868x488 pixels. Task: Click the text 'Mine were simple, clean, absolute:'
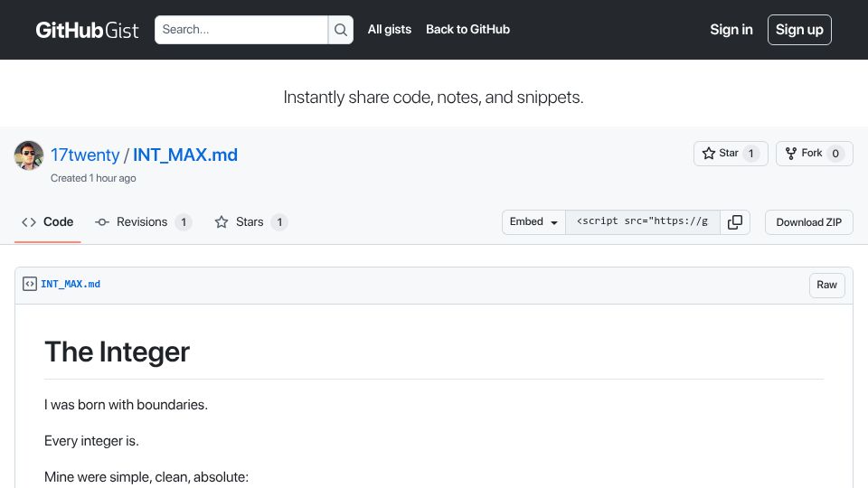point(146,477)
